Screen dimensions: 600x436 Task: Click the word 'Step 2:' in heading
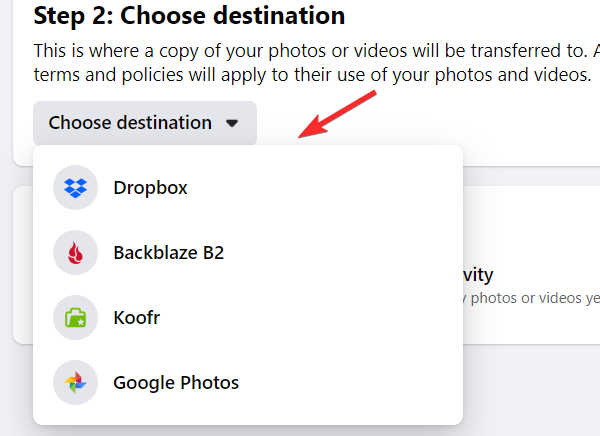pyautogui.click(x=71, y=16)
